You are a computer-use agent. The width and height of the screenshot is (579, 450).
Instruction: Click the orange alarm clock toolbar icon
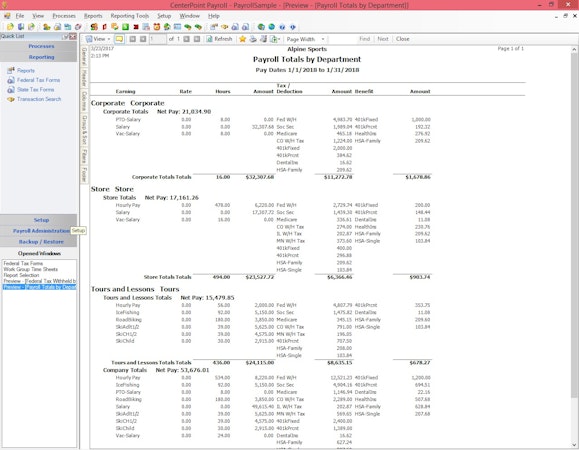[157, 27]
